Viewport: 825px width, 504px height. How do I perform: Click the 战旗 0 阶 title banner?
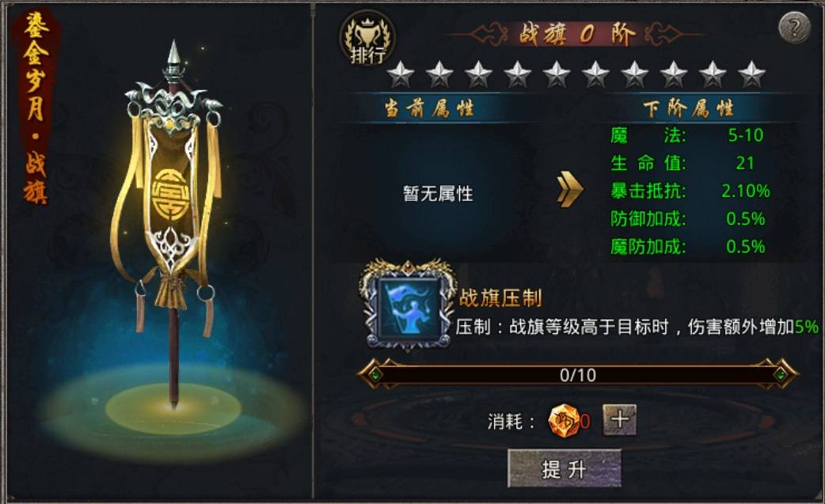tap(577, 35)
